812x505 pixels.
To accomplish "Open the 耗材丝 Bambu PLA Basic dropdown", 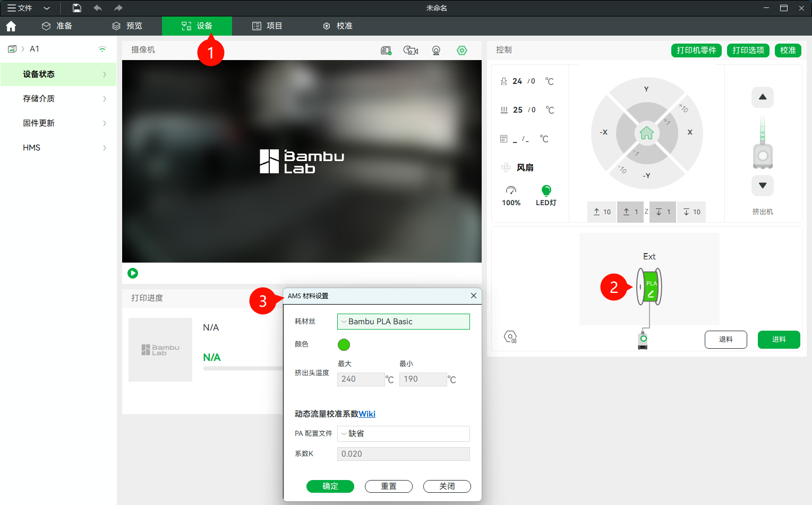I will coord(404,322).
